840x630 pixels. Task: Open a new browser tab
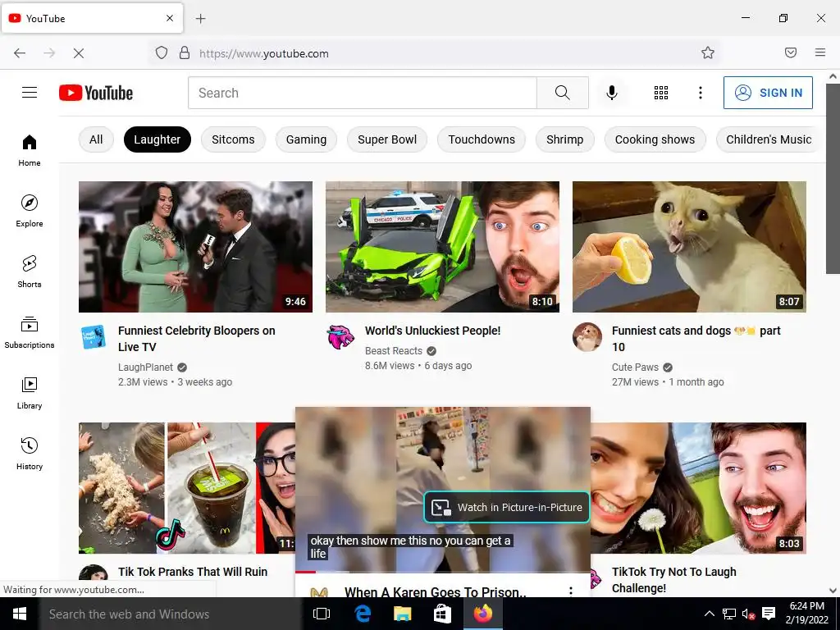[200, 19]
